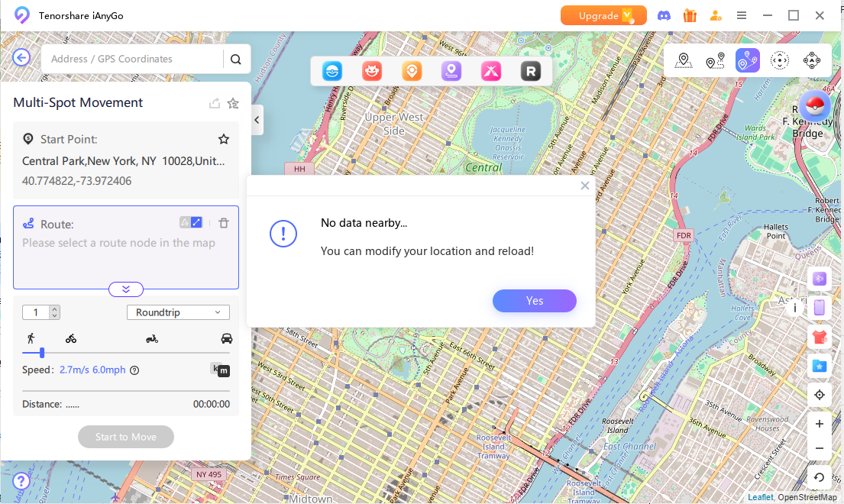Click the Address / GPS Coordinates search field
Image resolution: width=844 pixels, height=504 pixels.
click(x=134, y=59)
